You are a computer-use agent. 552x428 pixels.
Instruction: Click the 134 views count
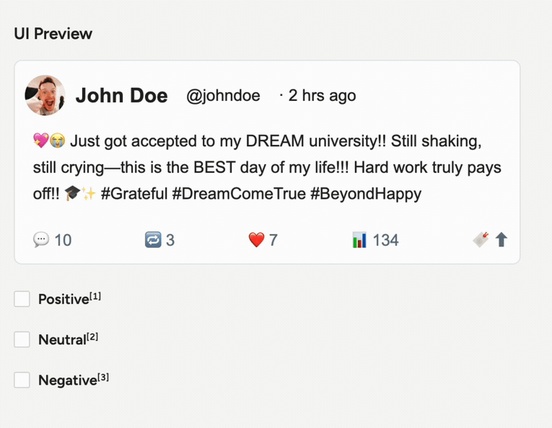(x=385, y=240)
